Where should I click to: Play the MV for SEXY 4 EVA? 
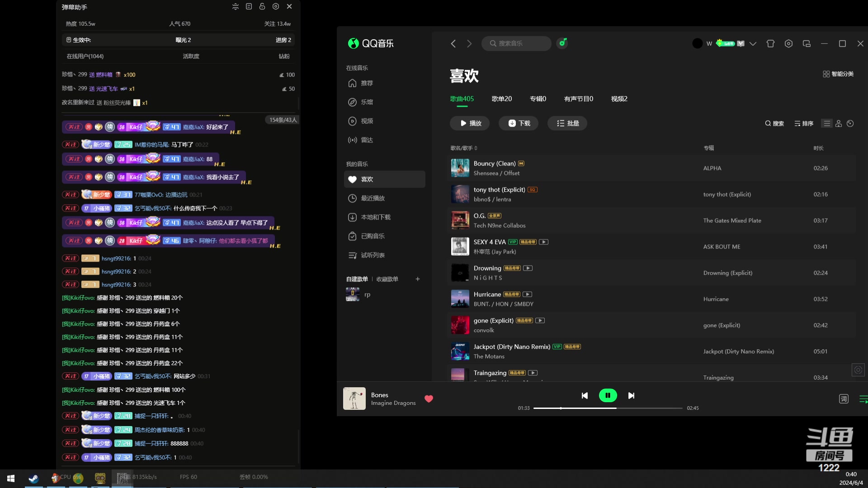pos(544,242)
